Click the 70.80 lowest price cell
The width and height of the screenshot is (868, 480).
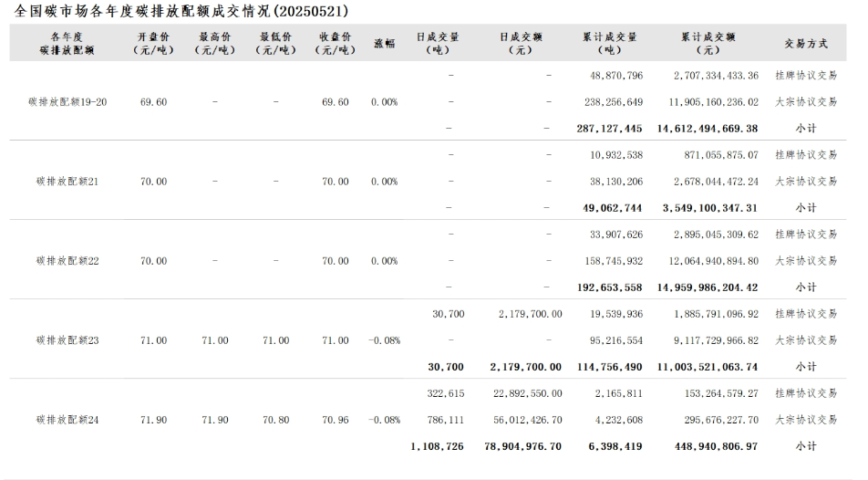[x=275, y=420]
